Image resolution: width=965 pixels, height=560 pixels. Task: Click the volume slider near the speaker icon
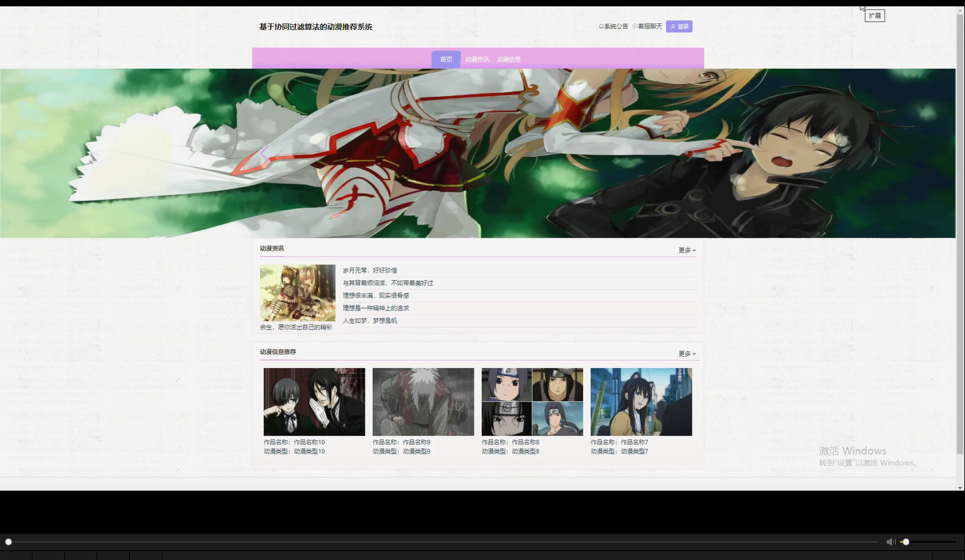905,542
